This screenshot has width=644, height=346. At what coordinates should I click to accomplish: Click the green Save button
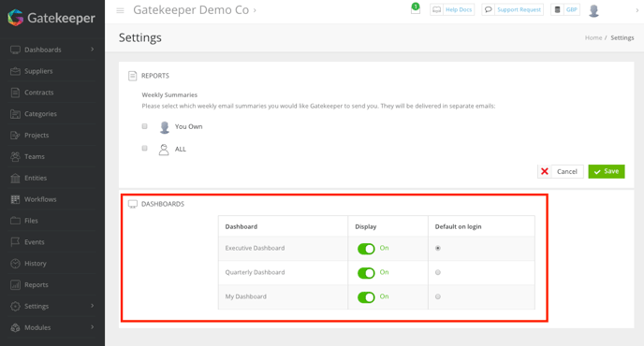tap(607, 171)
